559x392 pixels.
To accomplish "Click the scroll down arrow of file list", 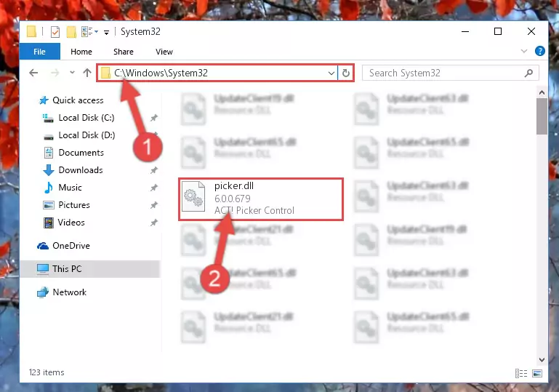I will coord(542,359).
